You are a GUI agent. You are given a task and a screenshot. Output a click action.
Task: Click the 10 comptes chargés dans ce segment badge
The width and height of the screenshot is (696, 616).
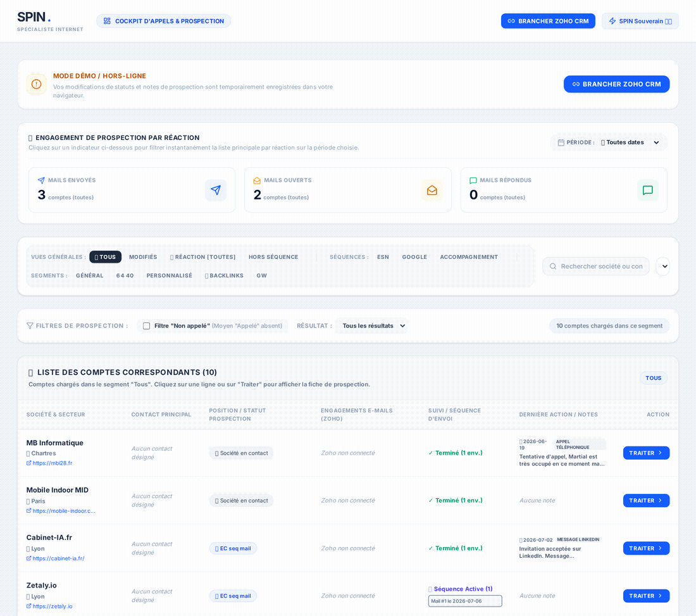pyautogui.click(x=609, y=325)
